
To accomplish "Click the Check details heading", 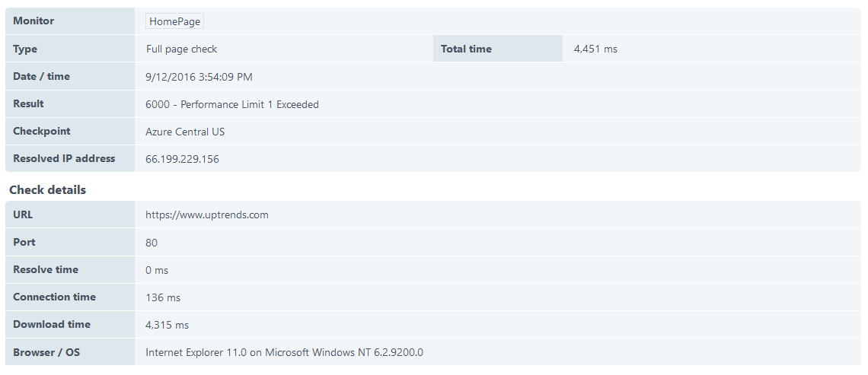I will [x=48, y=189].
